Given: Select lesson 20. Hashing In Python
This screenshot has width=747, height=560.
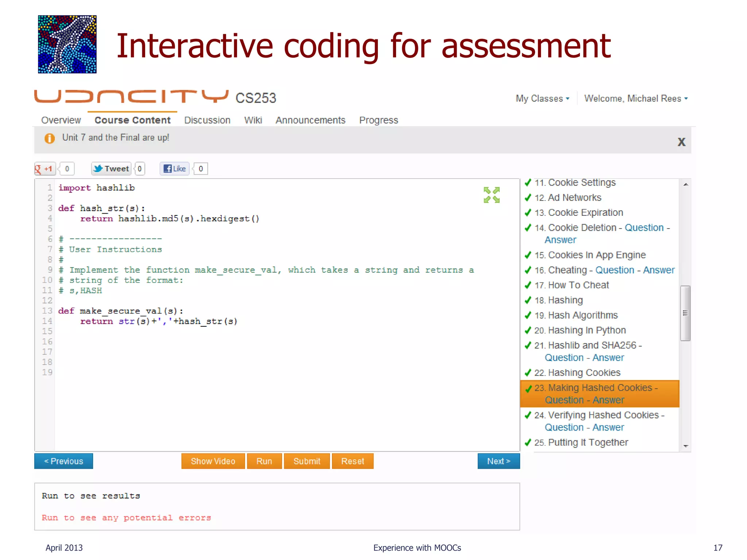Looking at the screenshot, I should [580, 330].
